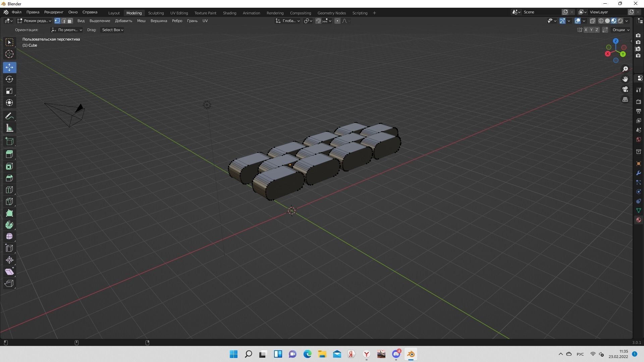
Task: Switch viewport to wireframe shading
Action: [x=601, y=20]
